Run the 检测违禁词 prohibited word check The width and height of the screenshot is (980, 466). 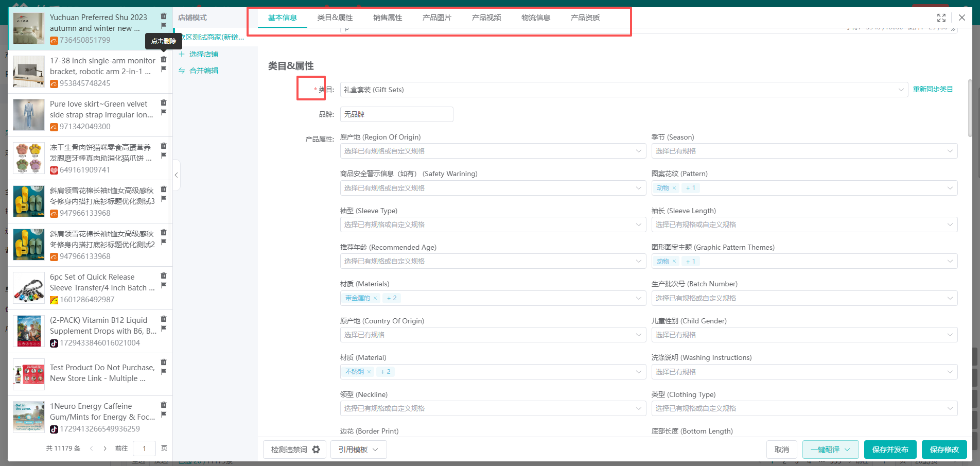[x=289, y=450]
